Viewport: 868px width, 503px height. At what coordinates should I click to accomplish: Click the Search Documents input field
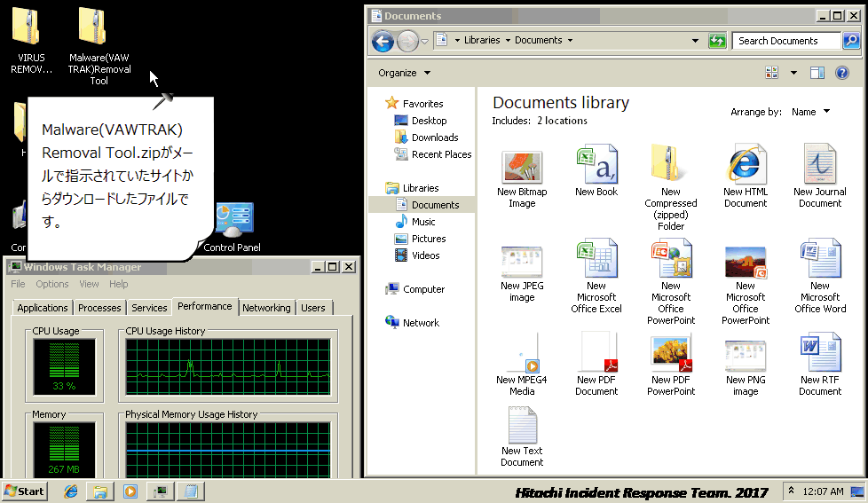click(x=786, y=41)
